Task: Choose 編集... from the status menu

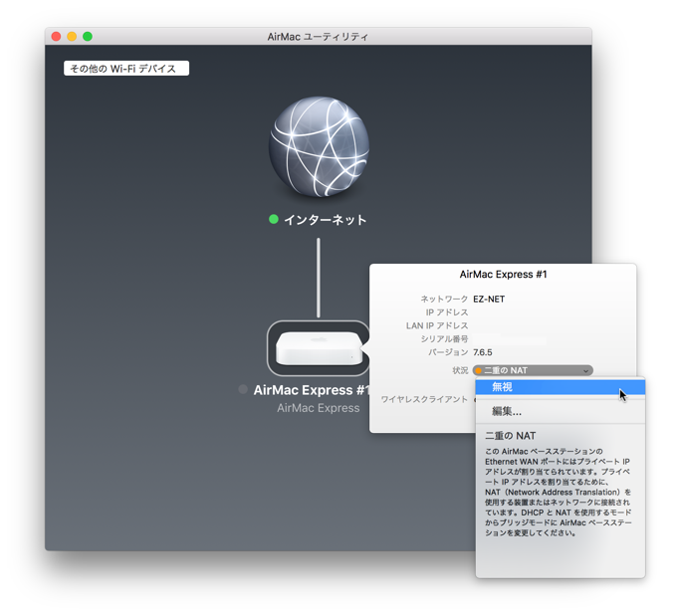Action: (x=560, y=411)
